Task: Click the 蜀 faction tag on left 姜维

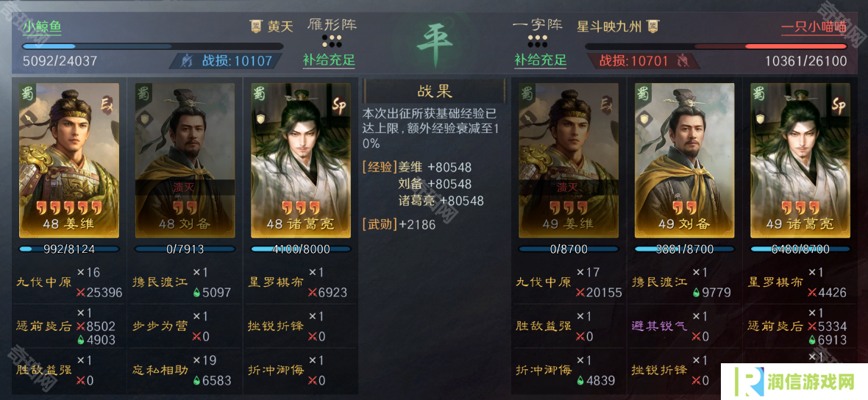Action: coord(26,93)
